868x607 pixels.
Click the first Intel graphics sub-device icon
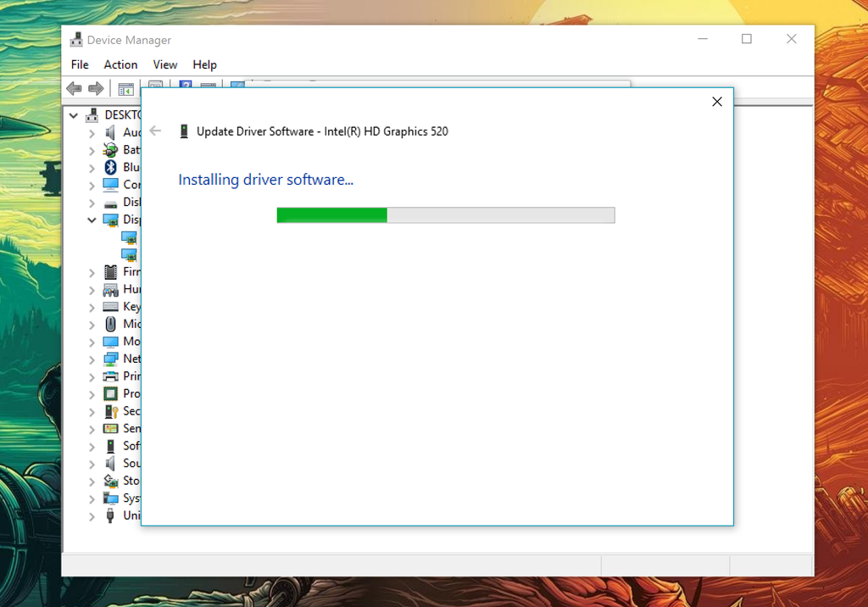coord(131,237)
